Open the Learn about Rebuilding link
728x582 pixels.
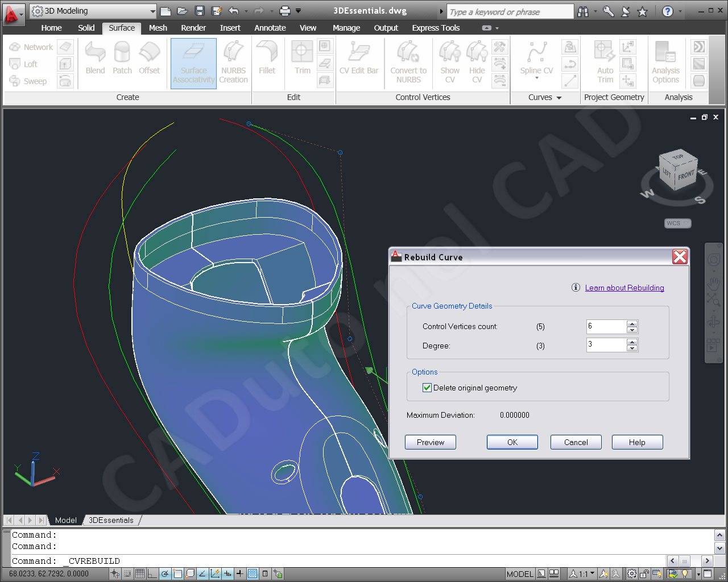point(624,288)
